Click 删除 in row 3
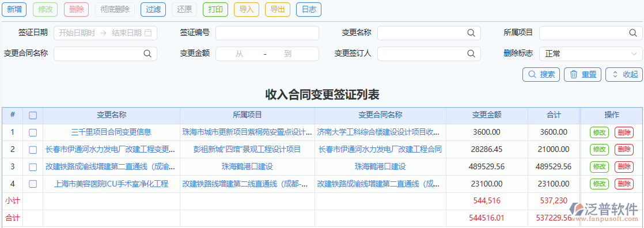The height and width of the screenshot is (228, 644). [x=624, y=167]
